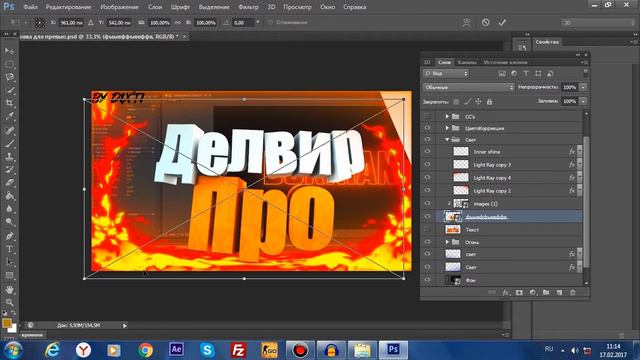Create a new group folder icon
Screen dimensions: 640x360
(x=546, y=293)
